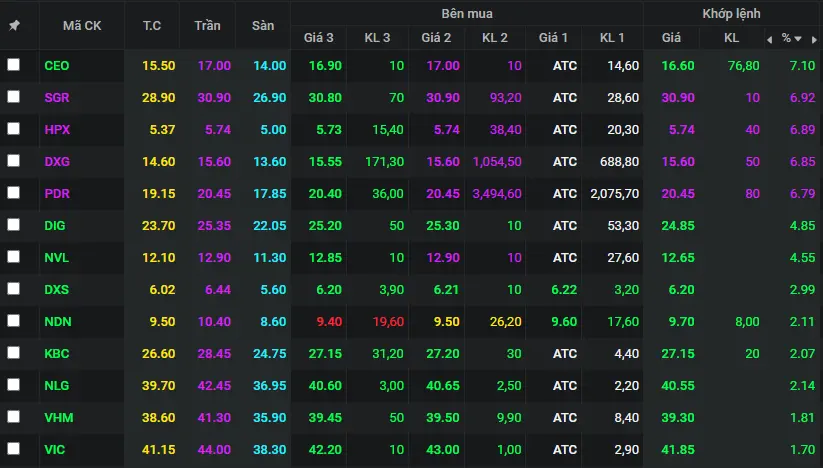The height and width of the screenshot is (468, 823).
Task: Toggle the KBC row checkbox
Action: point(13,353)
